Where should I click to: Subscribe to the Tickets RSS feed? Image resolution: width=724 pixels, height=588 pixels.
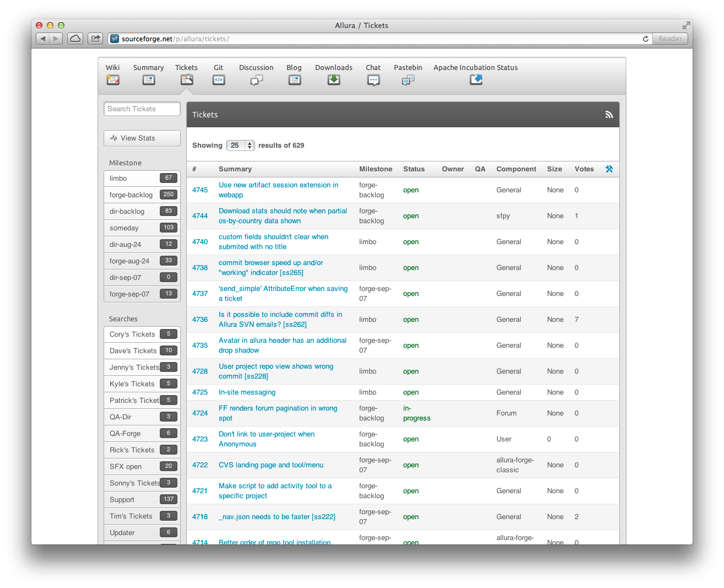(x=609, y=115)
